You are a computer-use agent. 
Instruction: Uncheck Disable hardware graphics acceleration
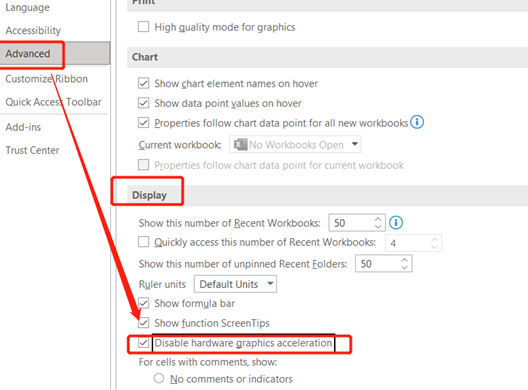click(143, 343)
